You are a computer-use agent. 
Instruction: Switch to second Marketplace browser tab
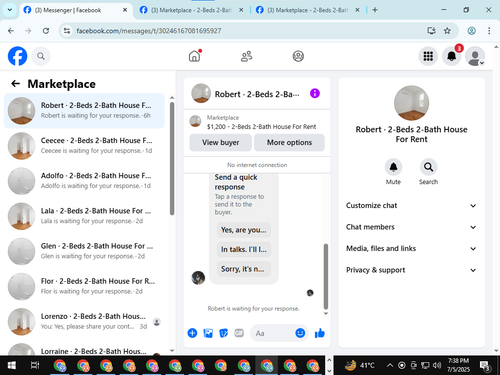pos(192,10)
